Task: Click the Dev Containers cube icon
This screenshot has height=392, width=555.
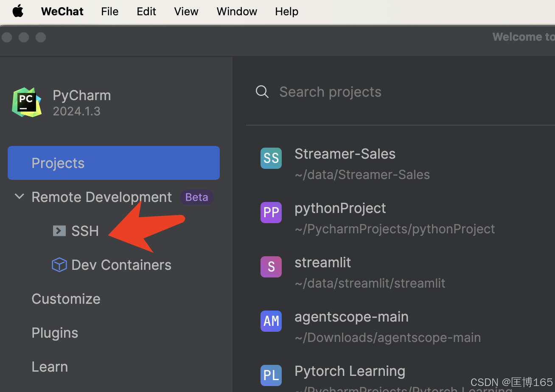Action: coord(59,265)
